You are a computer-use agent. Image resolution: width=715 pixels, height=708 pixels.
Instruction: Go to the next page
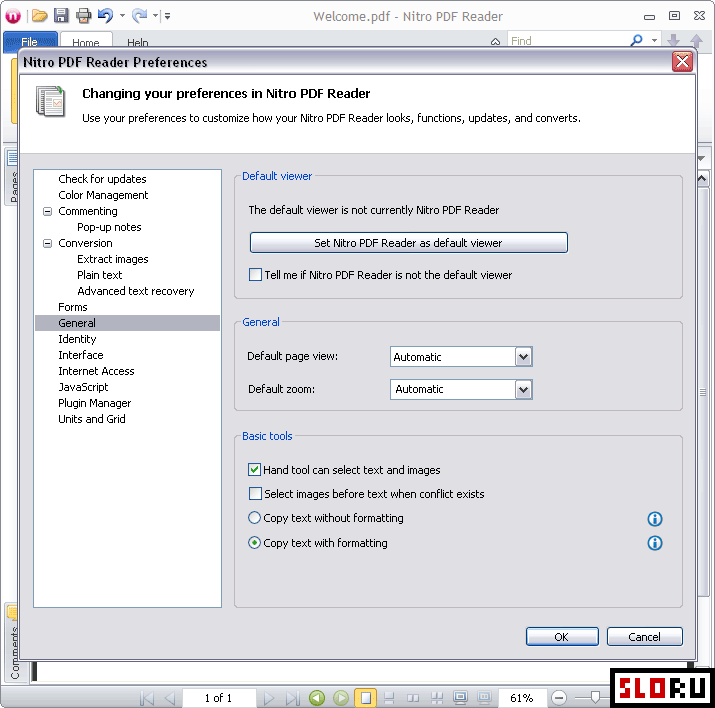[269, 698]
